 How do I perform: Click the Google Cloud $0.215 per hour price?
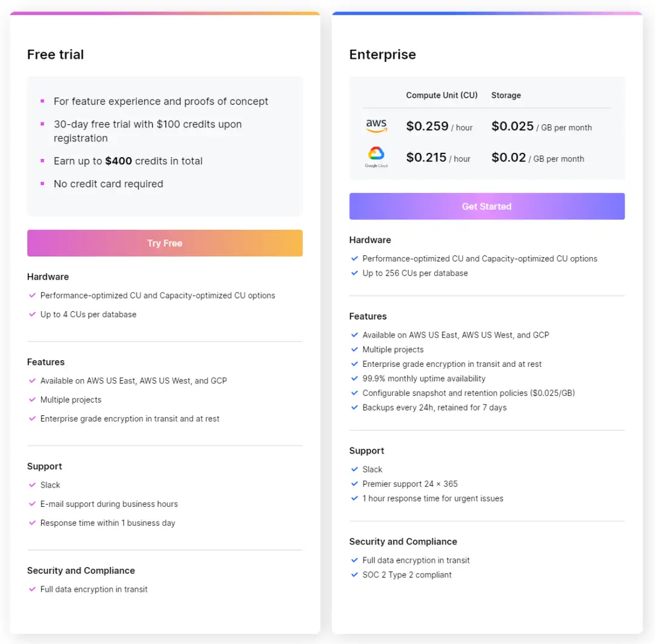438,158
